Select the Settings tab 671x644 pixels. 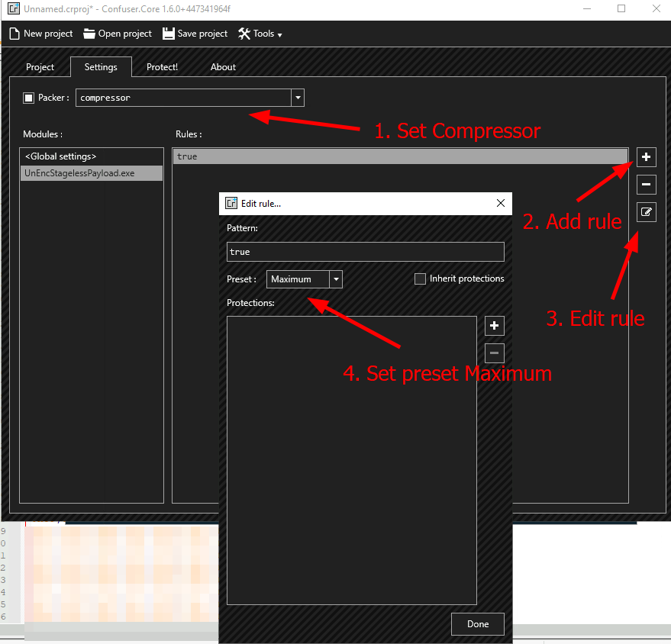click(101, 67)
